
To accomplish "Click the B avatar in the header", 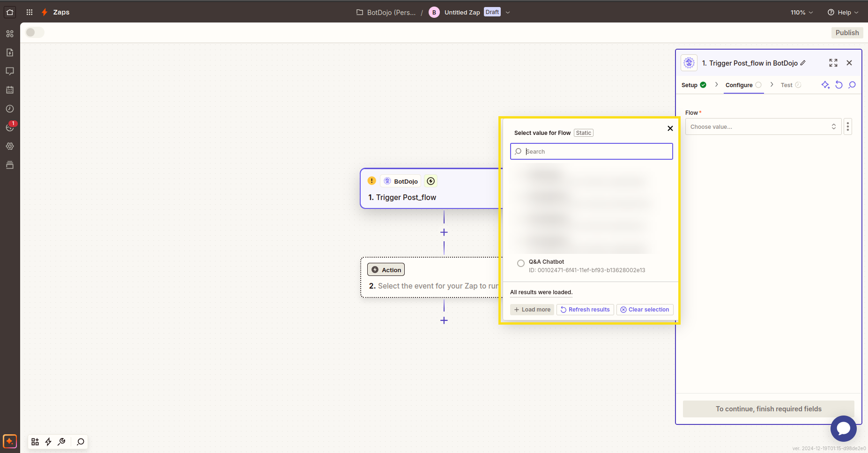I will (434, 12).
